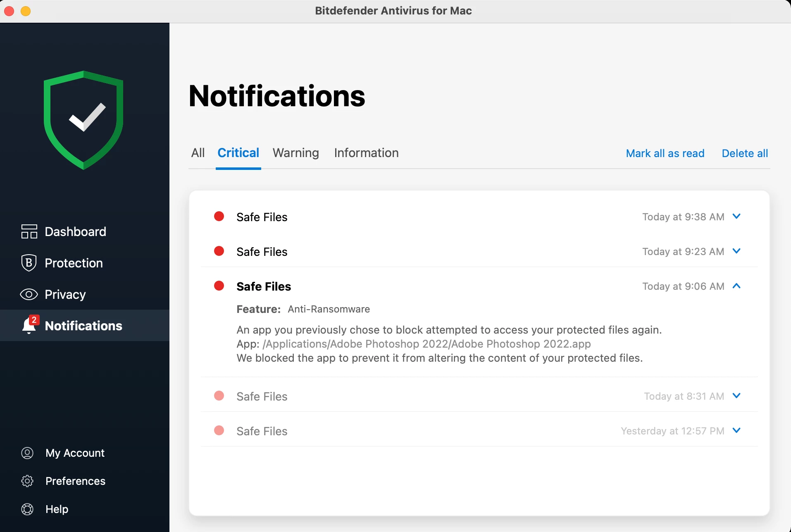Switch to the Warning tab
This screenshot has height=532, width=791.
(296, 153)
